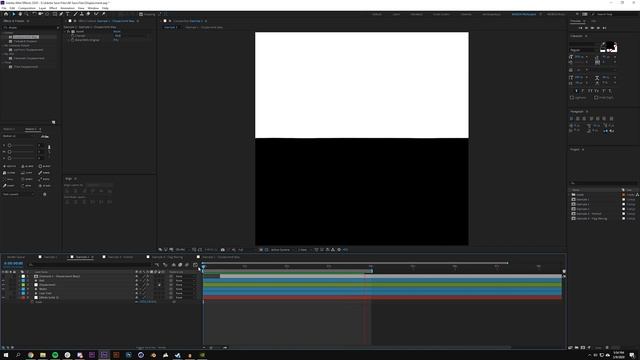Select the Puppet Pin tool
640x360 pixels.
[104, 14]
